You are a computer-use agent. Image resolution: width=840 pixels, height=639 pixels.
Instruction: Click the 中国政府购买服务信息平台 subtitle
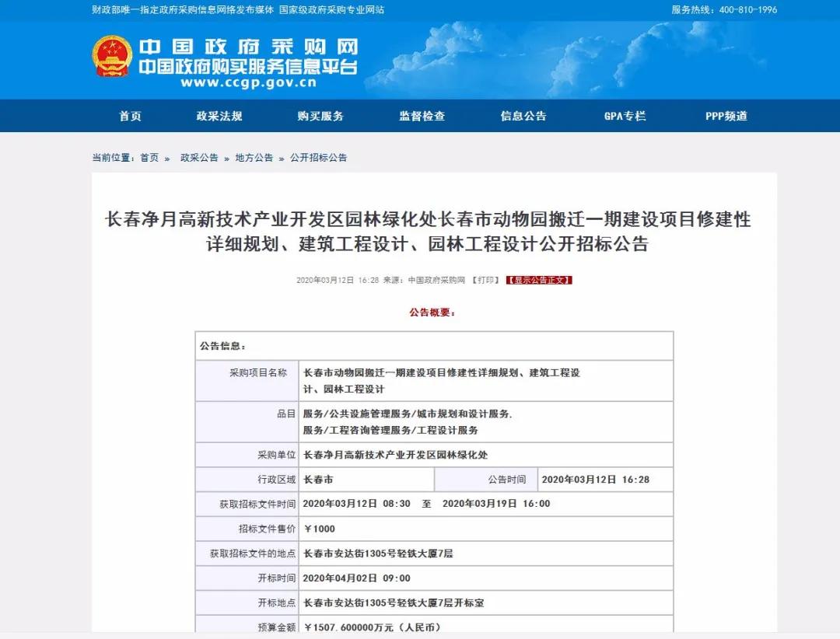[248, 67]
